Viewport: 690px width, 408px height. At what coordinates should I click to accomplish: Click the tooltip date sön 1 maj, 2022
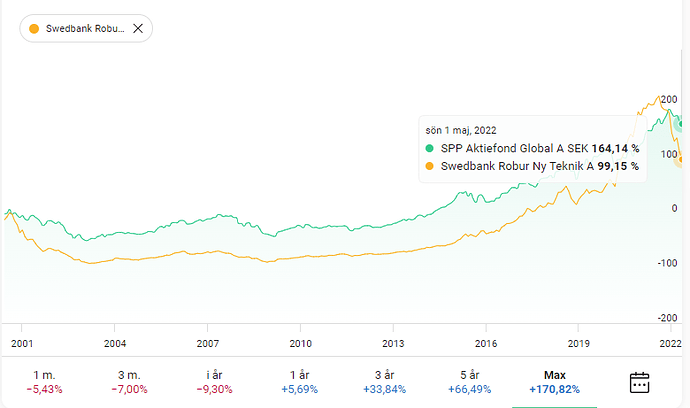coord(461,130)
